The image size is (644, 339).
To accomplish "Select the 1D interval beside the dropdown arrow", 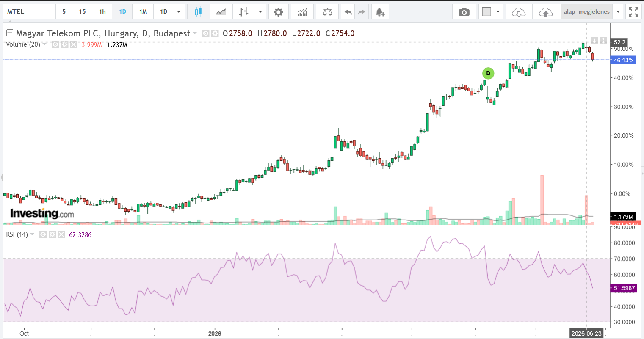I will click(x=164, y=12).
